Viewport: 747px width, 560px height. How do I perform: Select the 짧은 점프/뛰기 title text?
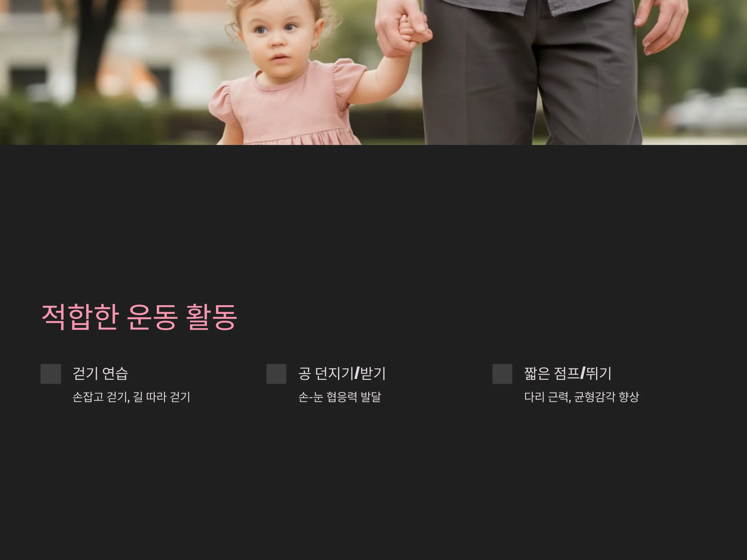[568, 373]
